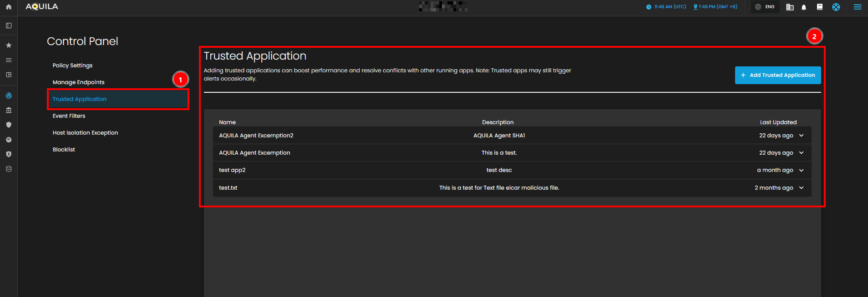
Task: Open the star favorites icon in sidebar
Action: pyautogui.click(x=9, y=45)
